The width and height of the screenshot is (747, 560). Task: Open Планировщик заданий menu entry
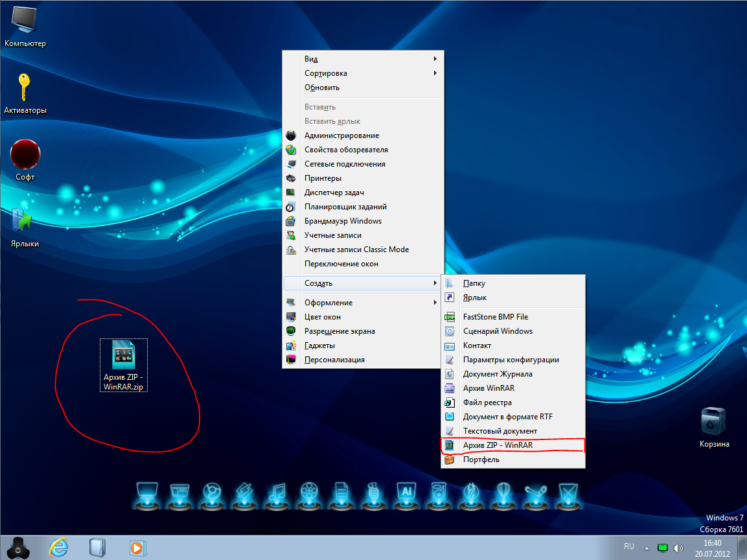[363, 207]
